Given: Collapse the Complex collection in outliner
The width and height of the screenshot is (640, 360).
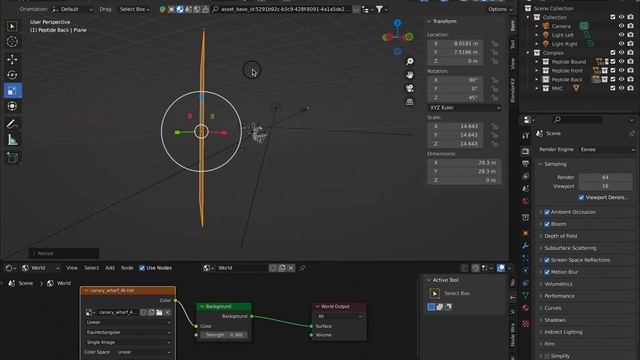Looking at the screenshot, I should (x=528, y=53).
